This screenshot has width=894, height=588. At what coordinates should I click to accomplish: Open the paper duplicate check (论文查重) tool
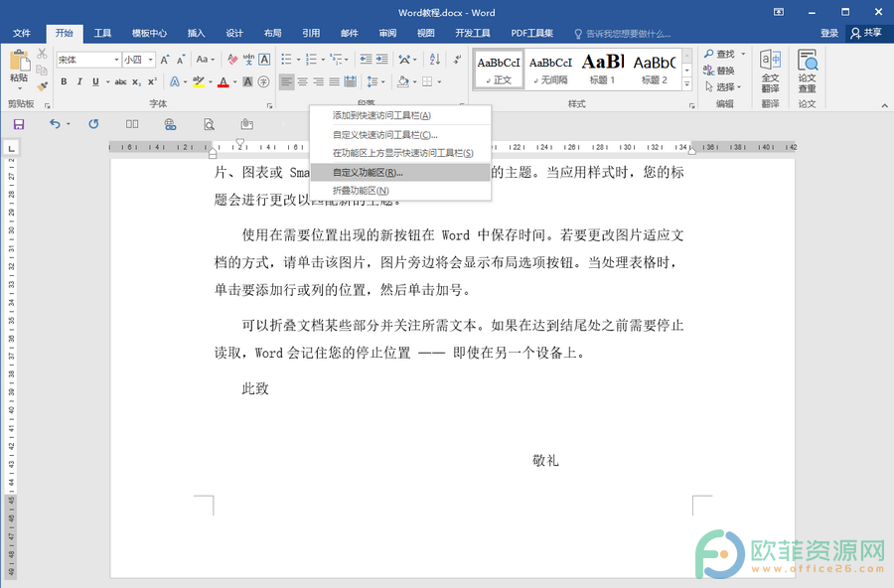tap(807, 72)
